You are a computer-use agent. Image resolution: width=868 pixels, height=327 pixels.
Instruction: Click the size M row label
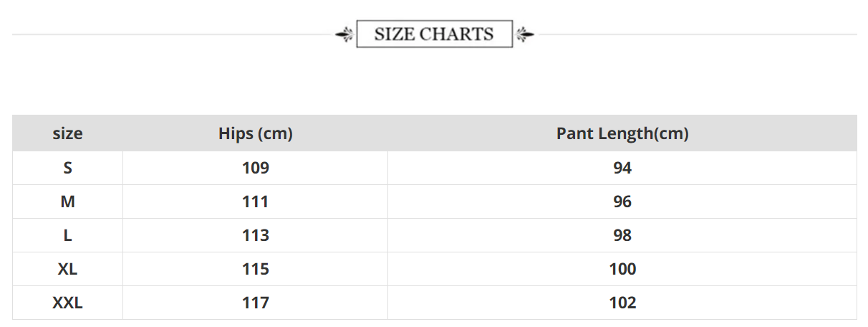[x=67, y=202]
